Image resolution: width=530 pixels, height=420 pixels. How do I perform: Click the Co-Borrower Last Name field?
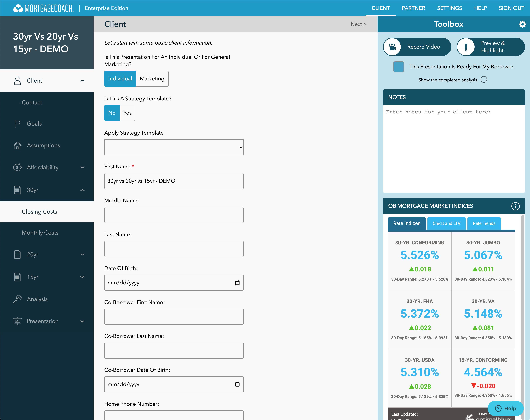[174, 351]
